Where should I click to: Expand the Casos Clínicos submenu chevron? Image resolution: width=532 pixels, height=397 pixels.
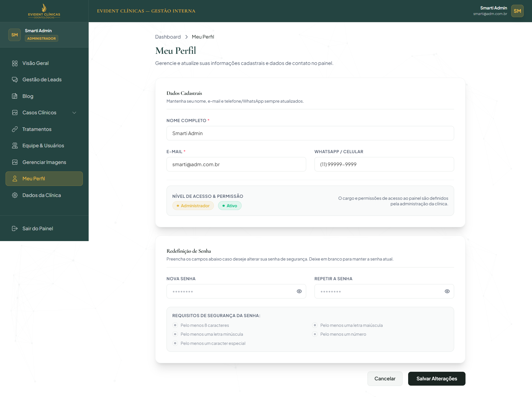tap(74, 113)
